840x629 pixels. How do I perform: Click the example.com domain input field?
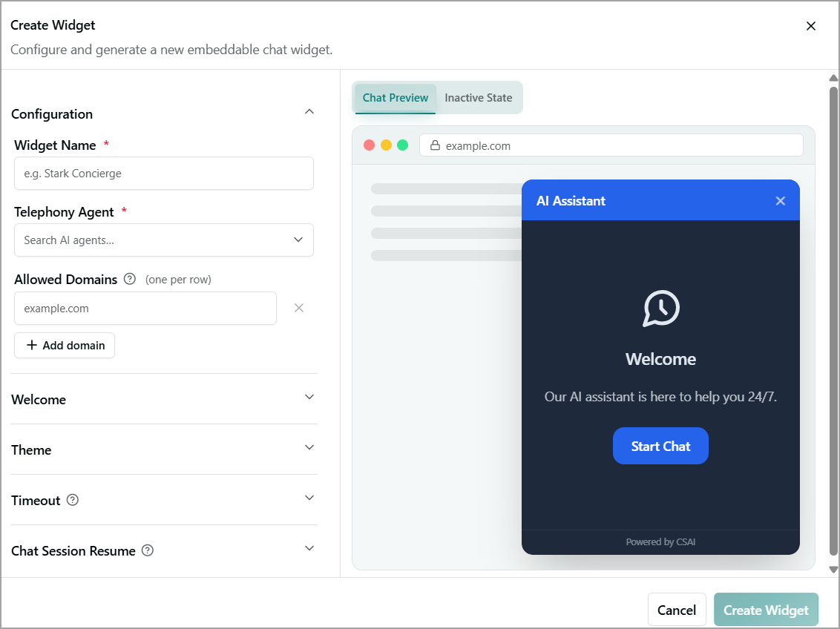(x=145, y=309)
